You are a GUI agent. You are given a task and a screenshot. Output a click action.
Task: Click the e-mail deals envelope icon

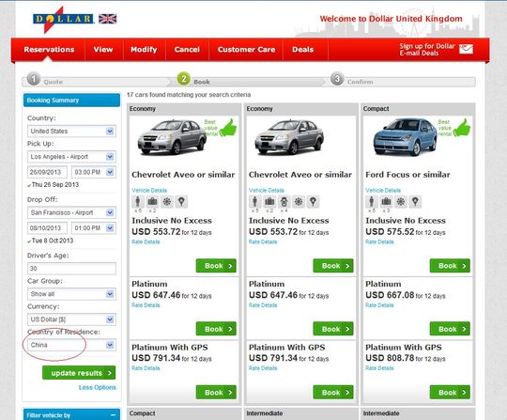click(x=466, y=49)
